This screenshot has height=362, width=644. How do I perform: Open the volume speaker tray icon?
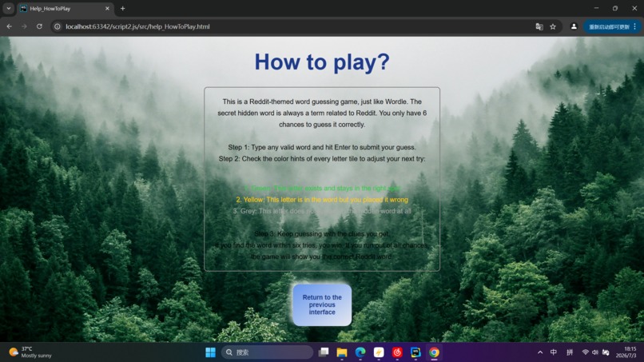point(595,352)
